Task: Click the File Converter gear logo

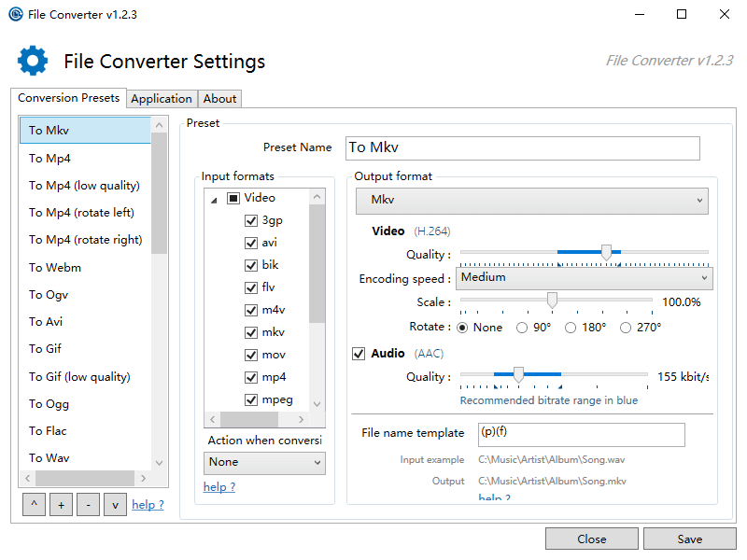Action: point(33,61)
